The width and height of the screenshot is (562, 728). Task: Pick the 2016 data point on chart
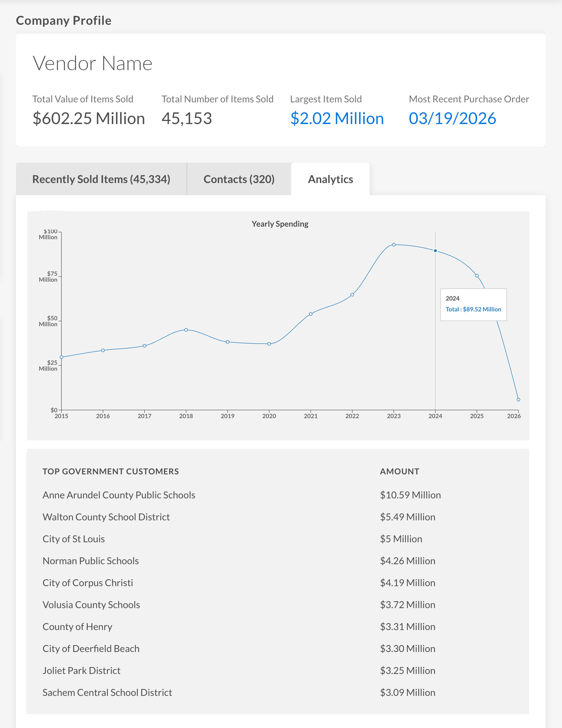(103, 350)
